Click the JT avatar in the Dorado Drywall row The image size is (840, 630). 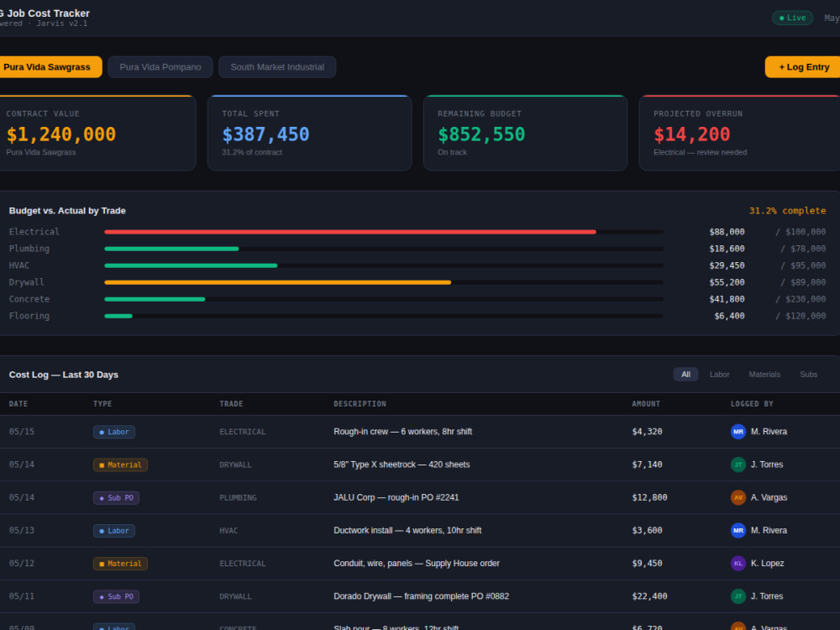pos(738,596)
